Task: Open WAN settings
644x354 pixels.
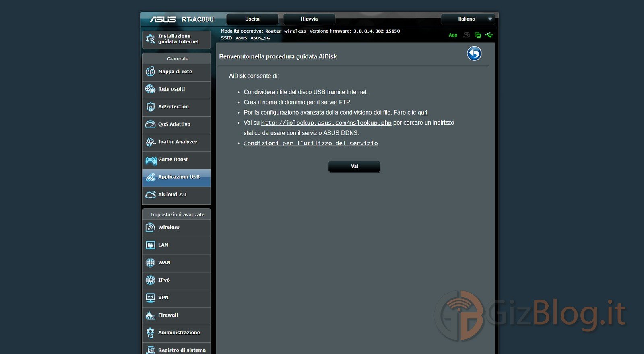Action: coord(176,263)
